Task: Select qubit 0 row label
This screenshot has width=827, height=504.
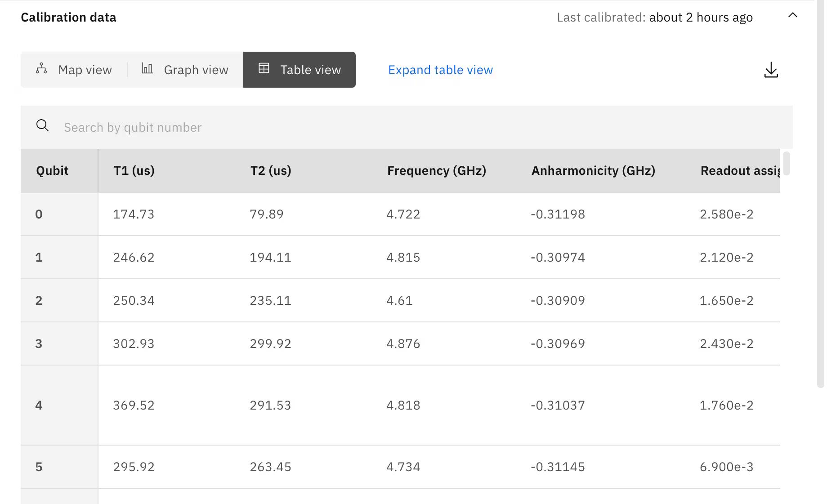Action: tap(39, 214)
